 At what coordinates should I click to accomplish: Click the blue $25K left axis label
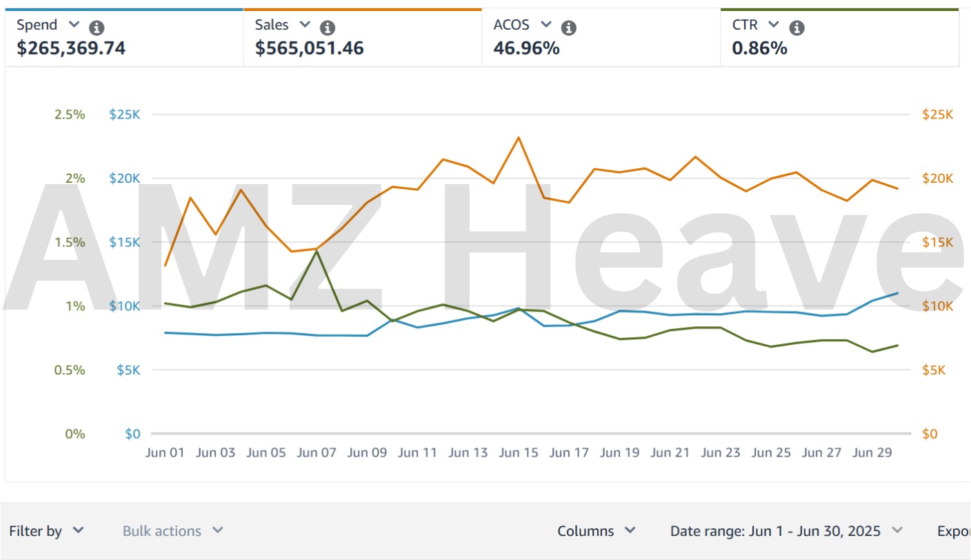pos(124,114)
